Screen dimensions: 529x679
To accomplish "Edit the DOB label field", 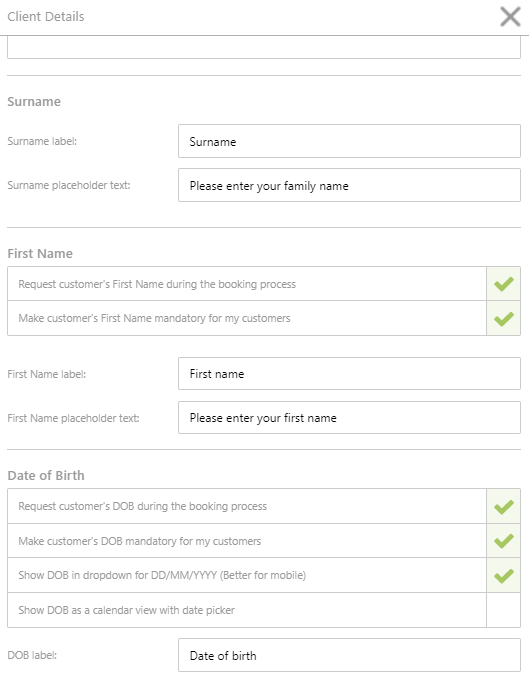I will click(349, 655).
